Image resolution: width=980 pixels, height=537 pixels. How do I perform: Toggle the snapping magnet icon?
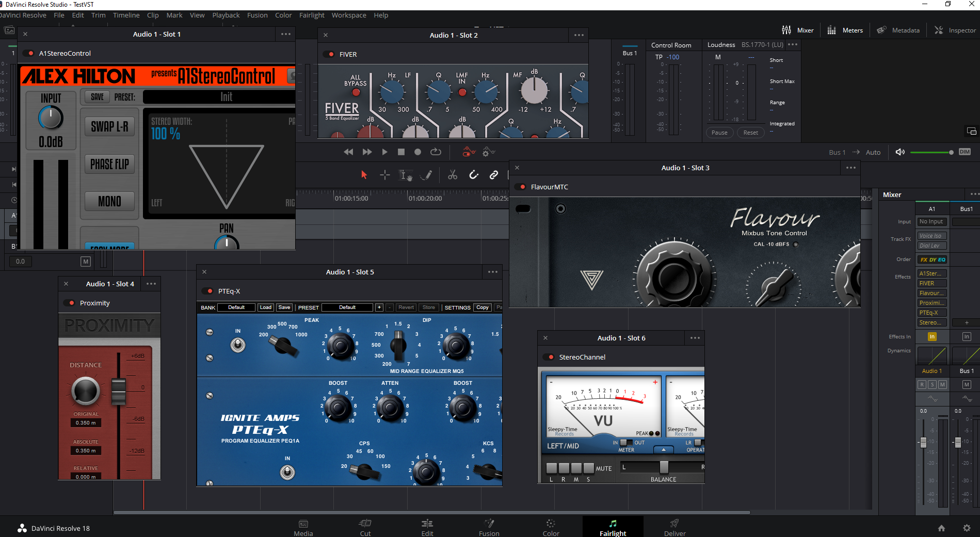pos(474,175)
